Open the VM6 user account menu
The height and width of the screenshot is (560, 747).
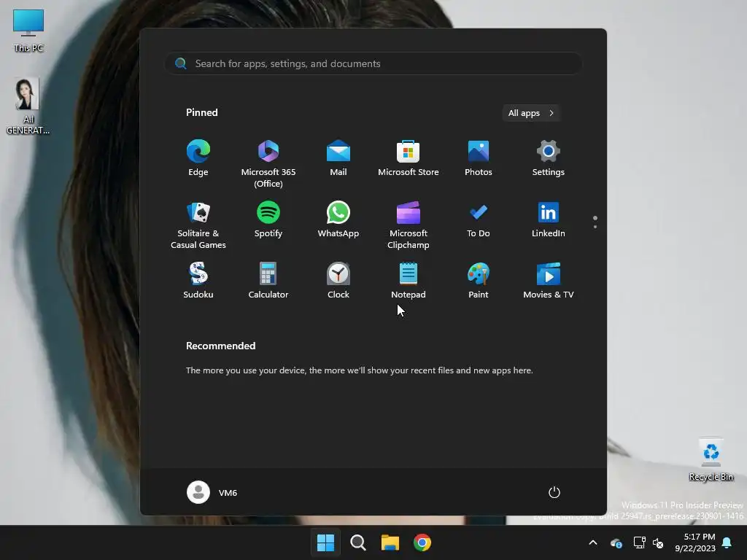(212, 492)
